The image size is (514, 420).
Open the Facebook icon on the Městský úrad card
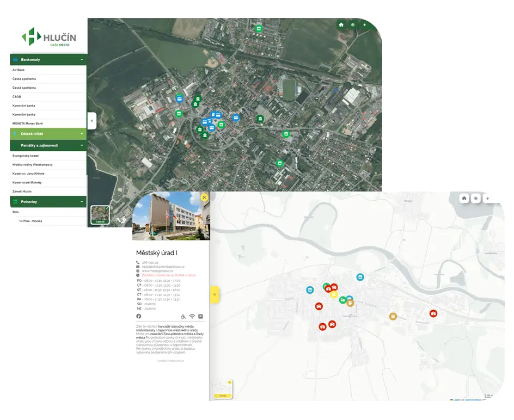(x=138, y=316)
